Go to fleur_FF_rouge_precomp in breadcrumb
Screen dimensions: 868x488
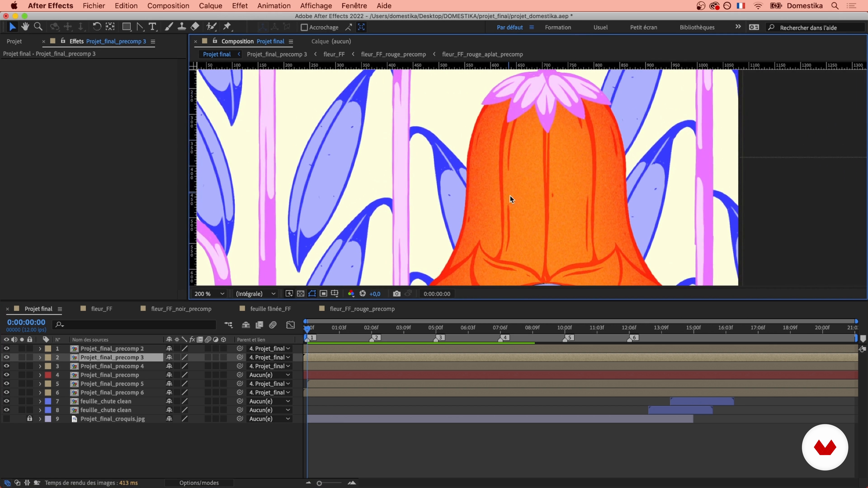click(x=393, y=54)
